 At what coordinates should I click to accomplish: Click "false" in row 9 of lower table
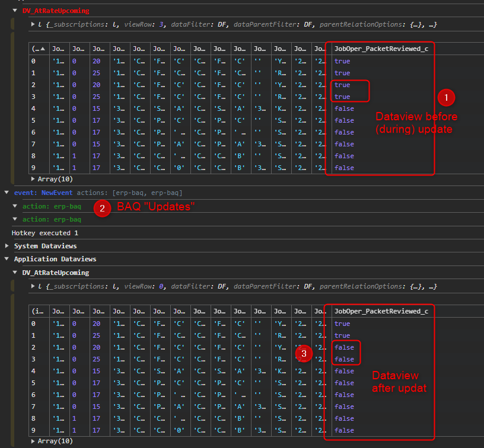(x=344, y=430)
